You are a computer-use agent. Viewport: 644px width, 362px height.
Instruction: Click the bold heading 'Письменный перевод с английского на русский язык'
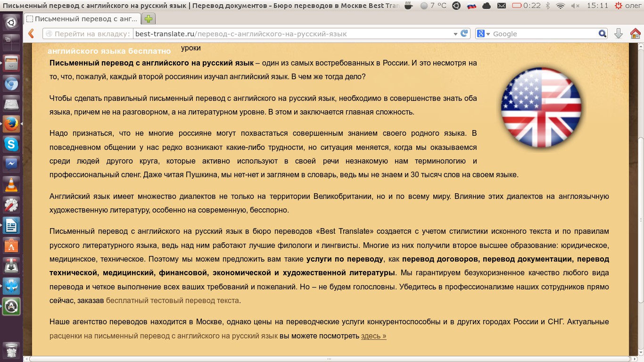click(152, 63)
